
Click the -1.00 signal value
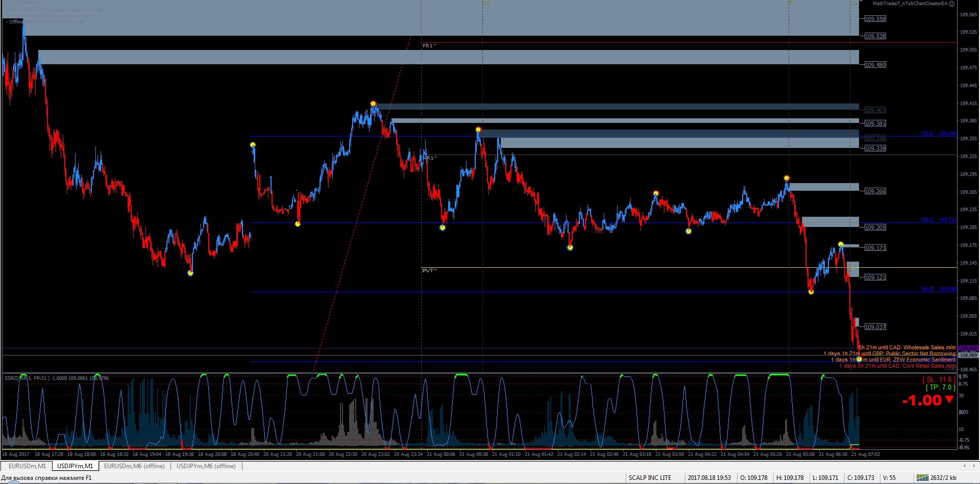[x=922, y=400]
